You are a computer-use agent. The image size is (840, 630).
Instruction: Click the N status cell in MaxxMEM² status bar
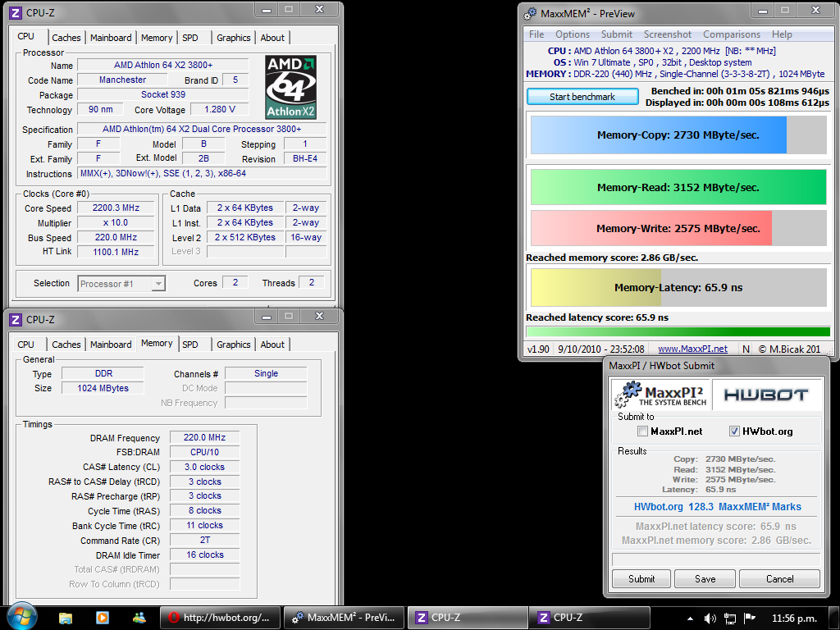pyautogui.click(x=746, y=349)
